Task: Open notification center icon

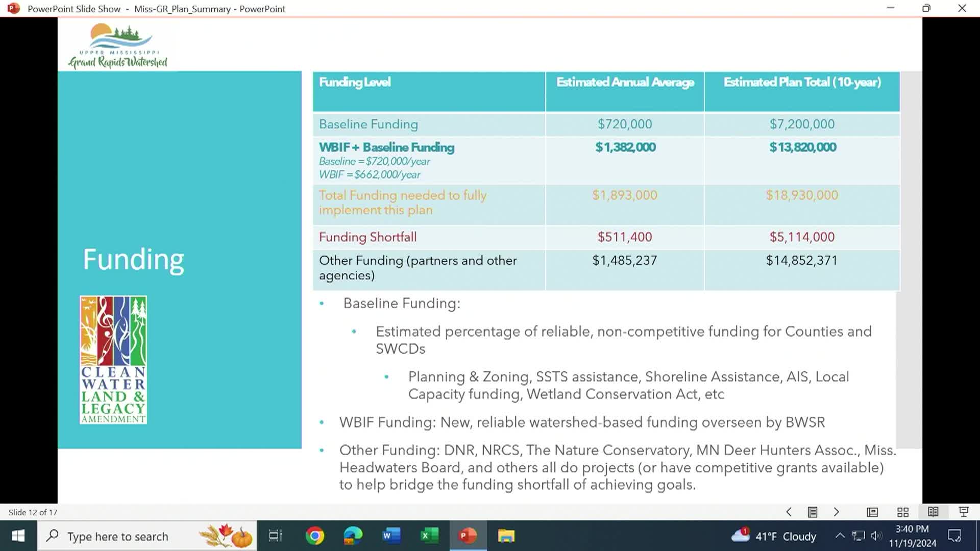Action: [954, 536]
